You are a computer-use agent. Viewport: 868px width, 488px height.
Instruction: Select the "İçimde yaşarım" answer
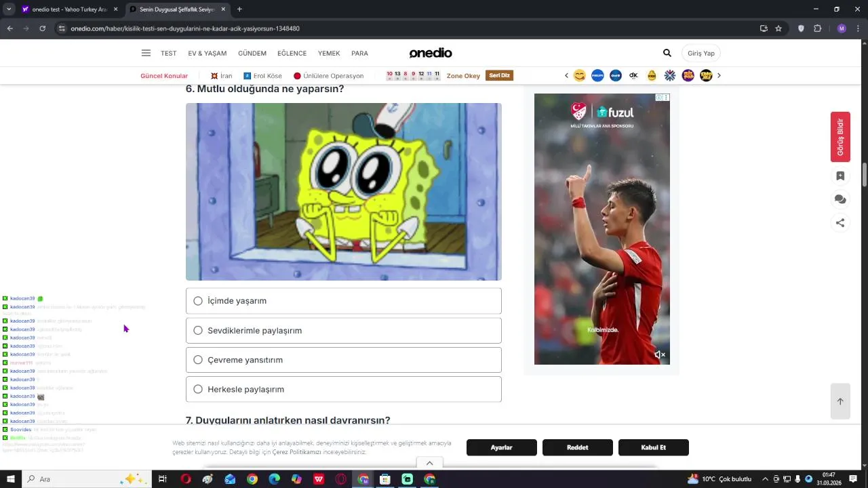tap(344, 301)
